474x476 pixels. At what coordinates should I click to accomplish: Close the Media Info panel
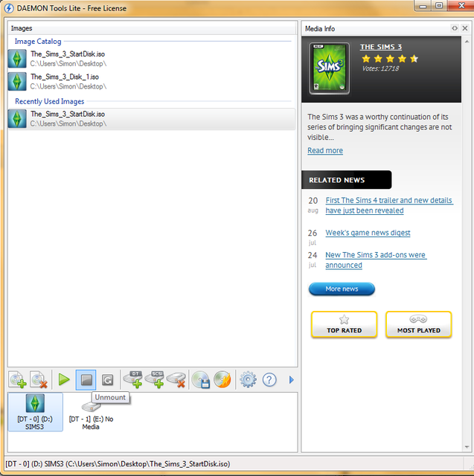pos(465,28)
